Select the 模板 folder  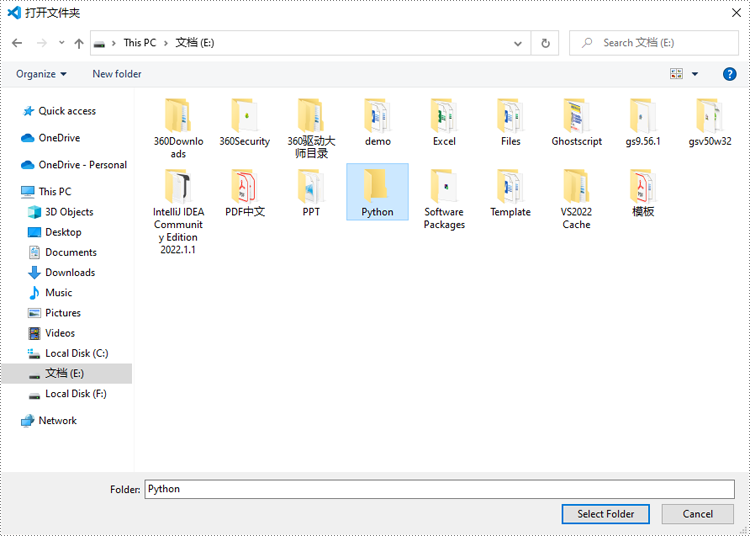point(643,193)
